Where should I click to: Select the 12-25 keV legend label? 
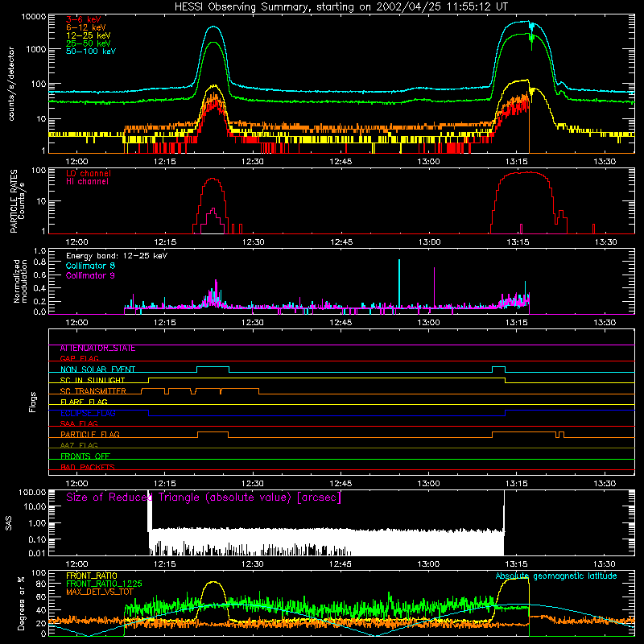pos(89,35)
